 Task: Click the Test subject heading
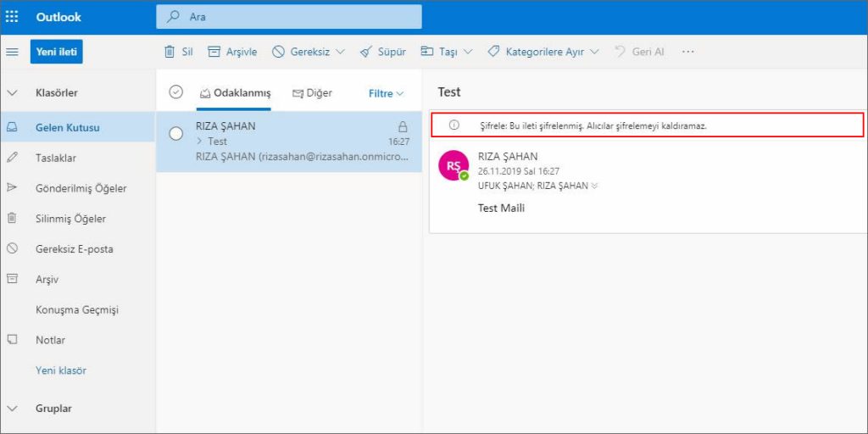coord(449,92)
